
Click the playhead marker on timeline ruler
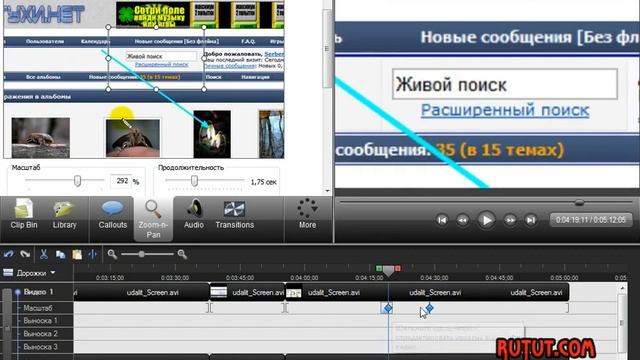coord(388,271)
